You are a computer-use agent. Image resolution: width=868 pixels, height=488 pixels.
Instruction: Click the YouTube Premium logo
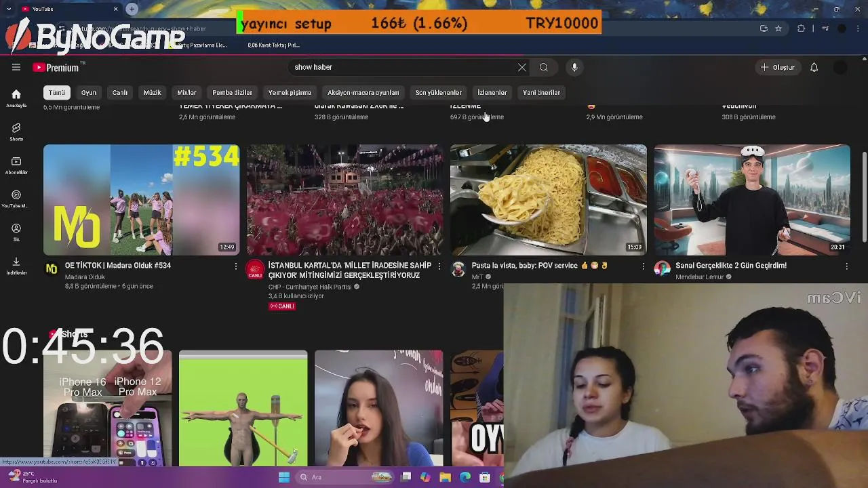coord(56,67)
